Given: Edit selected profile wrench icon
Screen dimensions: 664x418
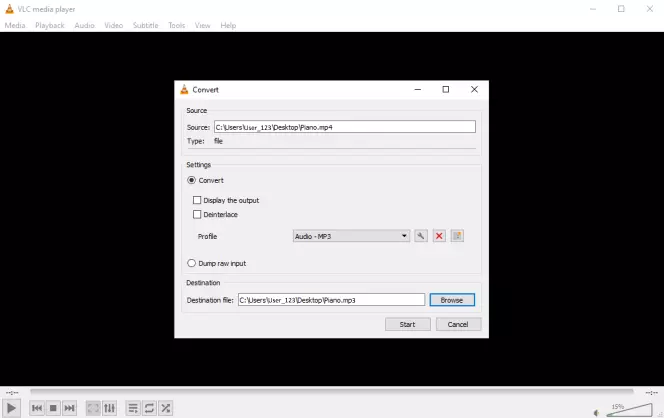Looking at the screenshot, I should [x=421, y=236].
